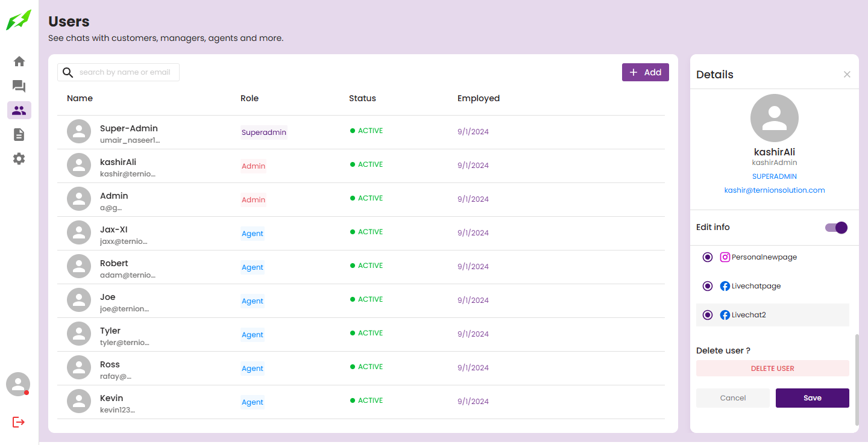This screenshot has height=445, width=868.
Task: Click ACTIVE status in Joe row
Action: [366, 299]
